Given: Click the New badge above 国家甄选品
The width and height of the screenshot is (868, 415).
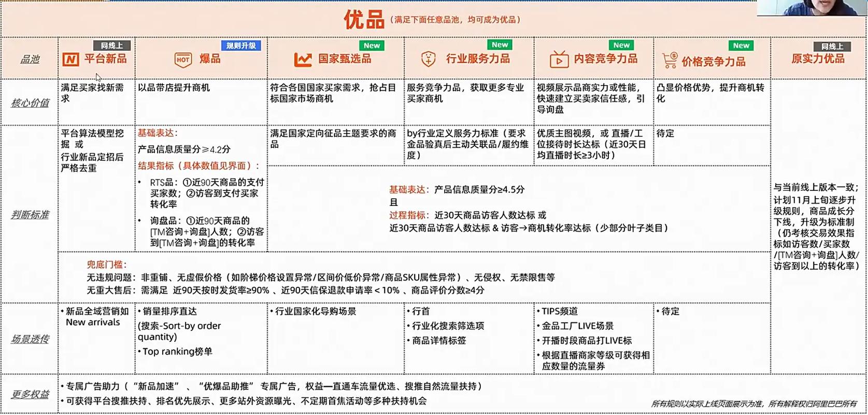Looking at the screenshot, I should point(372,46).
